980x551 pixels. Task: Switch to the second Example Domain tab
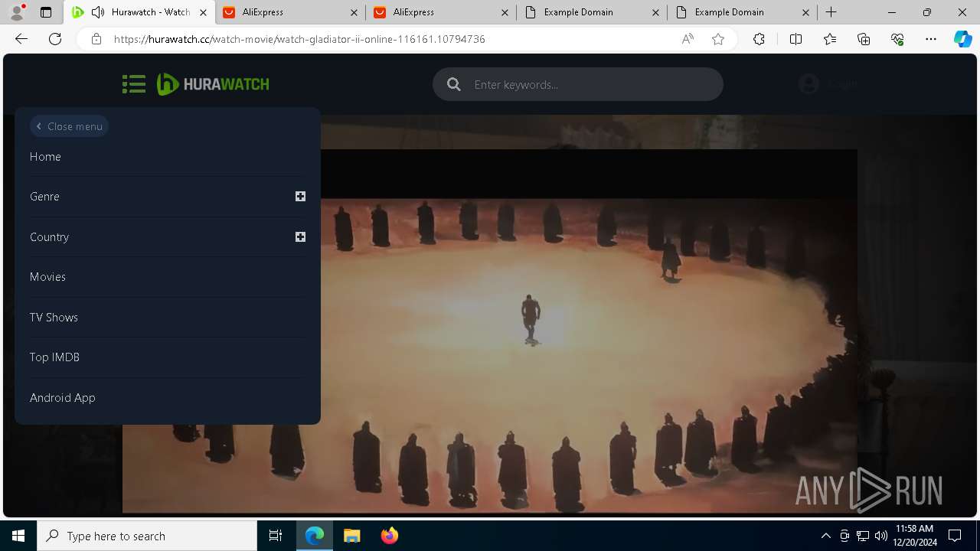(743, 12)
